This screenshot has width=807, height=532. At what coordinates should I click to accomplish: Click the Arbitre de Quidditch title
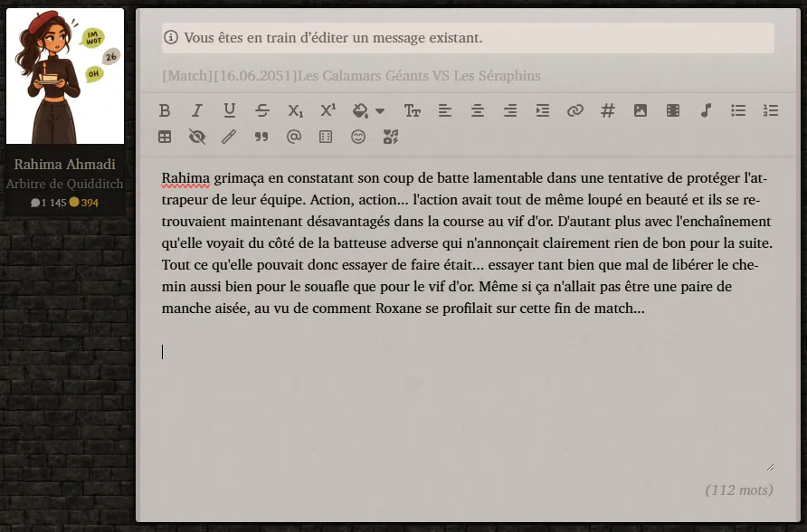65,184
